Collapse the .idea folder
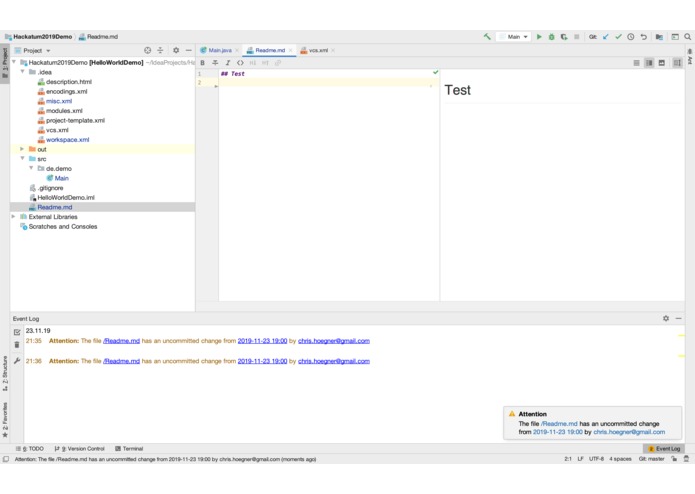 pyautogui.click(x=22, y=72)
